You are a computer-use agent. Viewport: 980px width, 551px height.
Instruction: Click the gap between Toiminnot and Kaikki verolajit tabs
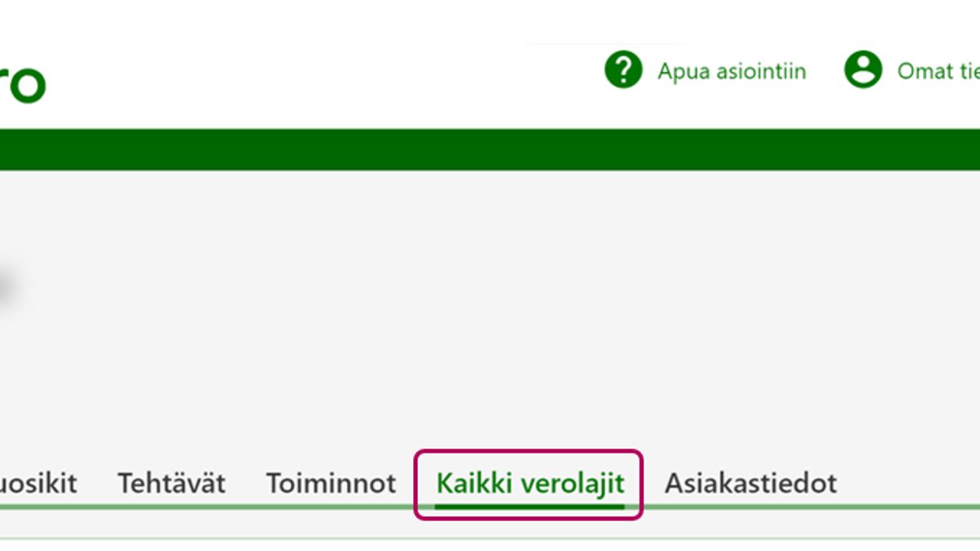(x=406, y=483)
